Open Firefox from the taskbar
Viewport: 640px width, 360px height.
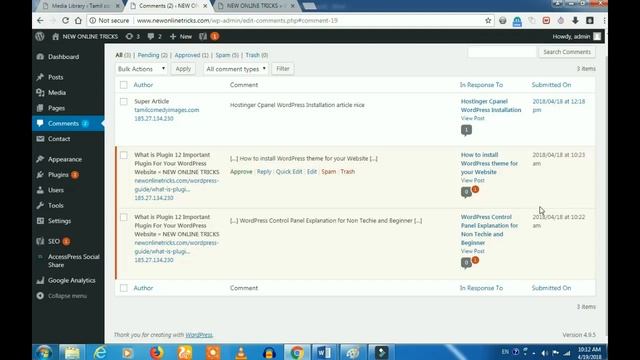point(156,352)
